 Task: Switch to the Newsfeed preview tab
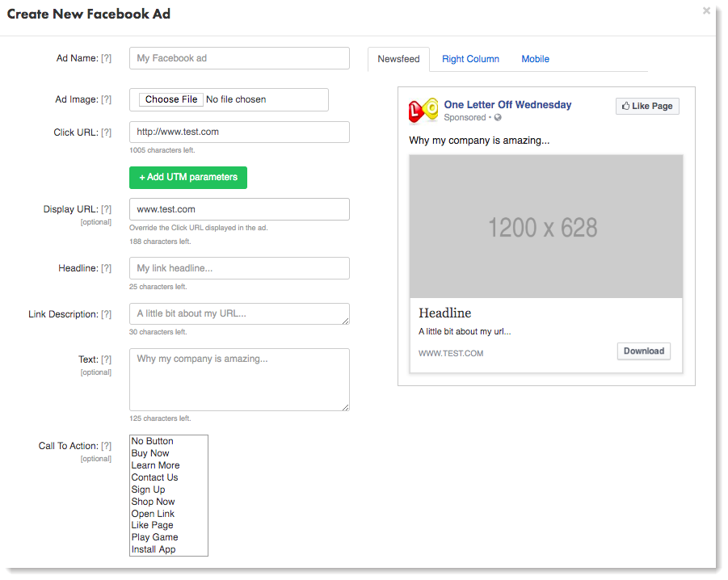pyautogui.click(x=398, y=59)
